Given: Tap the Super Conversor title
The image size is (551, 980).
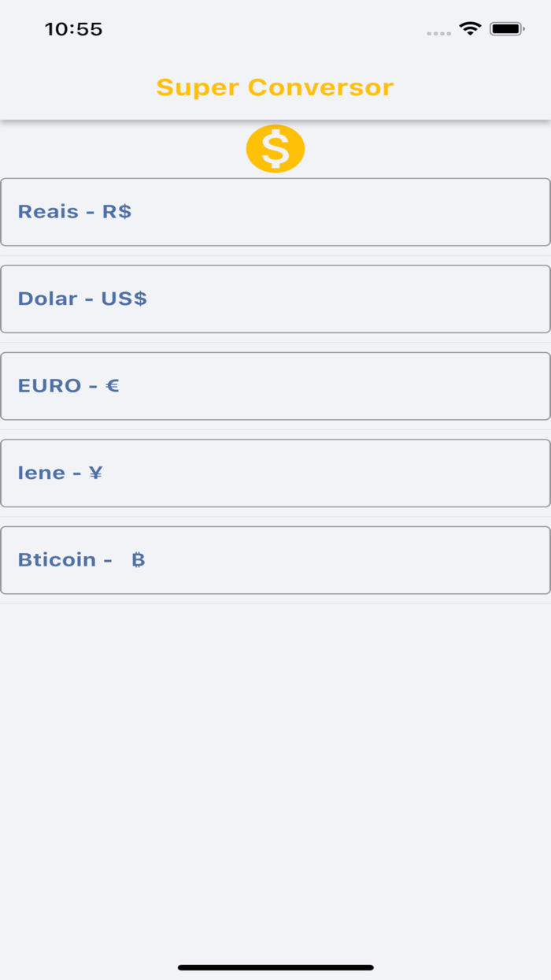Looking at the screenshot, I should click(x=275, y=87).
